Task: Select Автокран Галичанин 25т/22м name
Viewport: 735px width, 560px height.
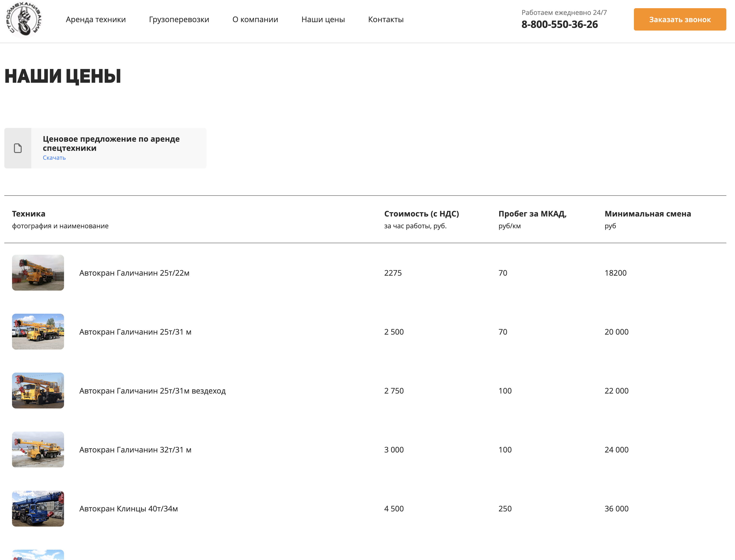Action: tap(134, 273)
